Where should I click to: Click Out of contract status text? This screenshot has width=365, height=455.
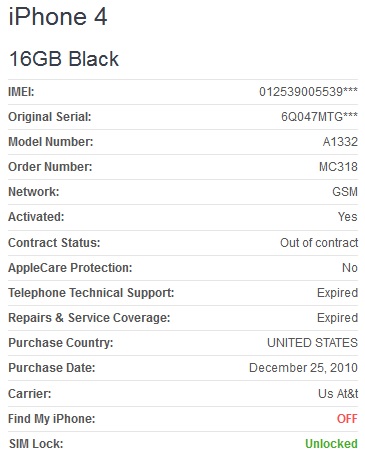[x=319, y=243]
